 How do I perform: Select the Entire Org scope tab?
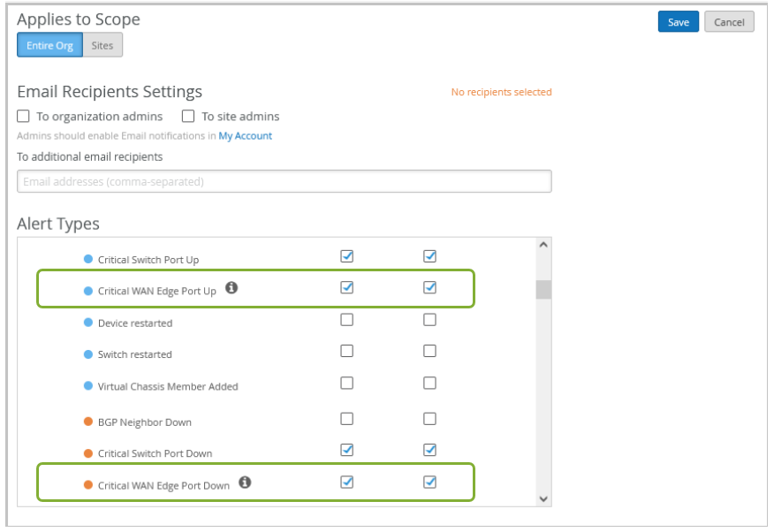(x=49, y=45)
